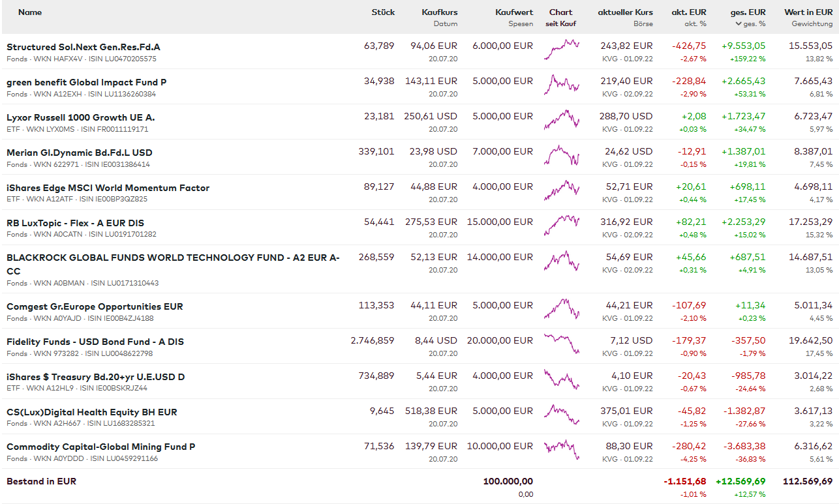
Task: Sort positions by Kaufkurs header
Action: tap(439, 12)
